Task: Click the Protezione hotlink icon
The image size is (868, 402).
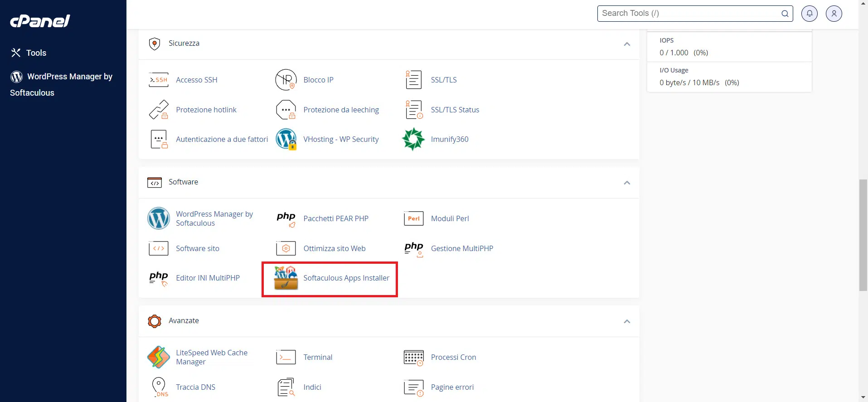Action: 159,110
